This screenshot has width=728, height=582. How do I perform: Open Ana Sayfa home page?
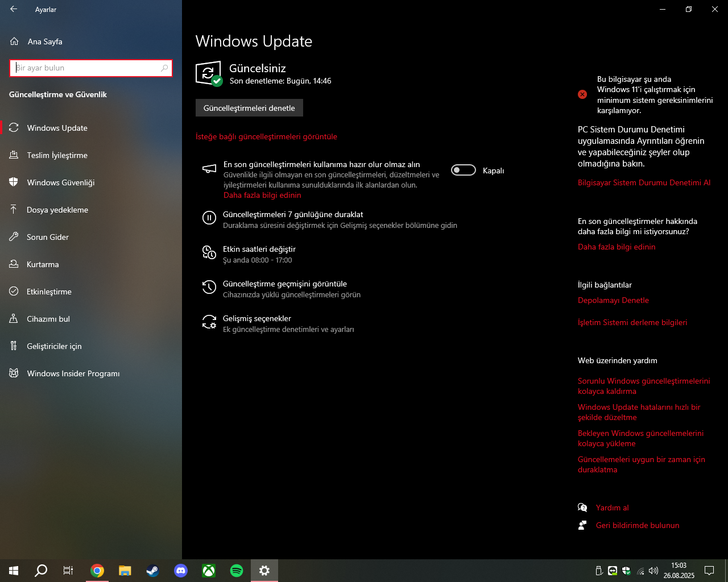point(45,41)
